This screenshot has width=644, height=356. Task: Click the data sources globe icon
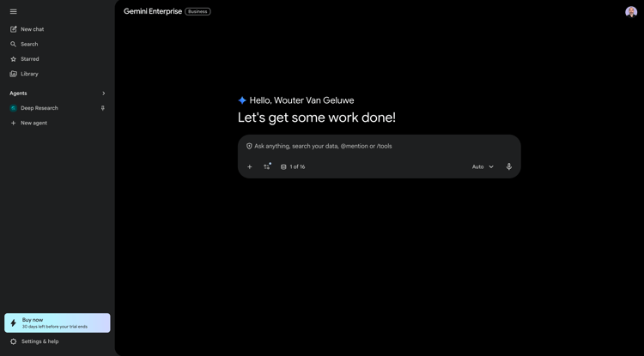tap(283, 167)
